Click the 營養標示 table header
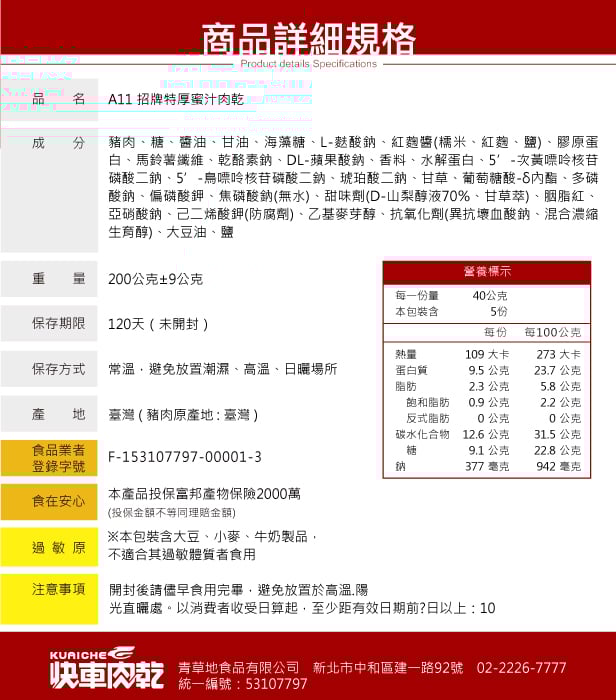616x700 pixels. pyautogui.click(x=487, y=271)
